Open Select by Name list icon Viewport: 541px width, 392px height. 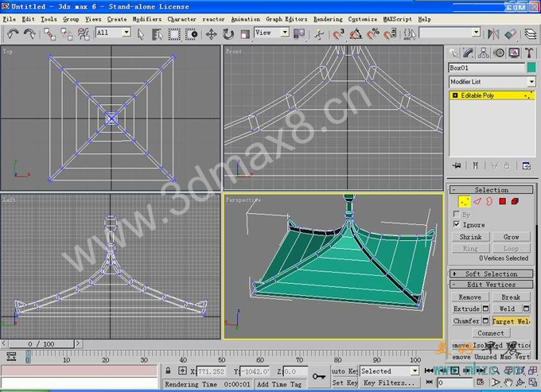click(x=158, y=34)
